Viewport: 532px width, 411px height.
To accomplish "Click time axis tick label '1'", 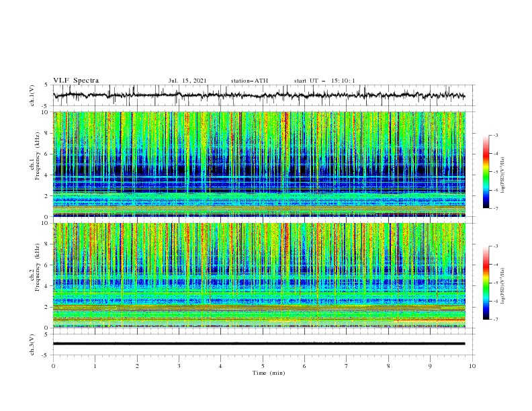I will click(95, 366).
